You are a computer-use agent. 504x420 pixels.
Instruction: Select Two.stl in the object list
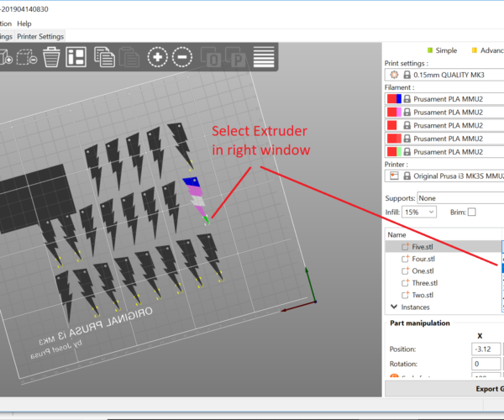[444, 295]
